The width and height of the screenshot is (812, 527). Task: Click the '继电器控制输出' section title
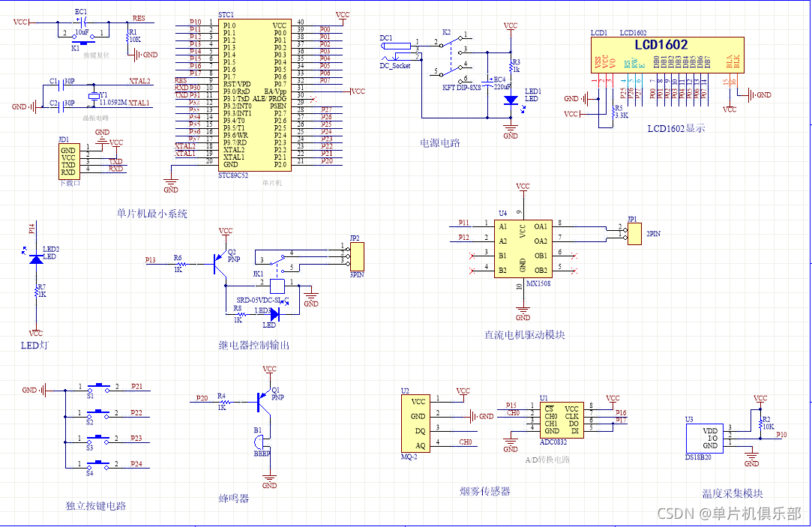(x=253, y=346)
